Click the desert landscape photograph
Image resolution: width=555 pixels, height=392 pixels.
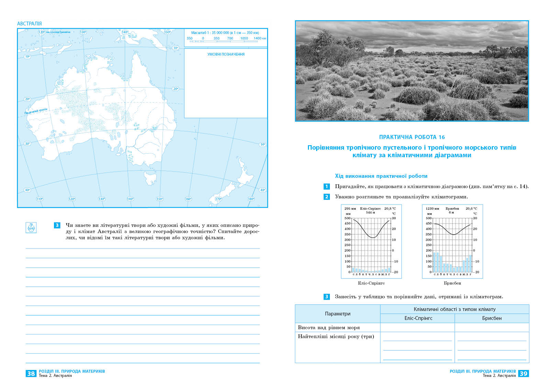coord(412,71)
